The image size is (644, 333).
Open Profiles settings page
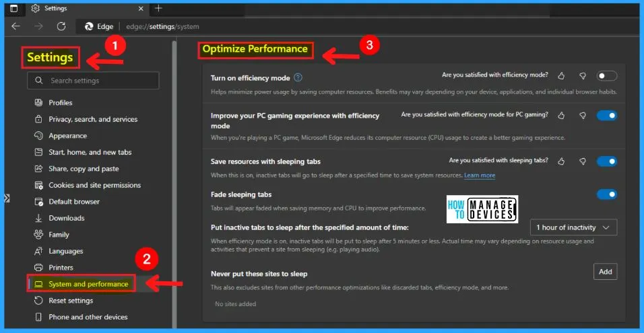click(61, 102)
